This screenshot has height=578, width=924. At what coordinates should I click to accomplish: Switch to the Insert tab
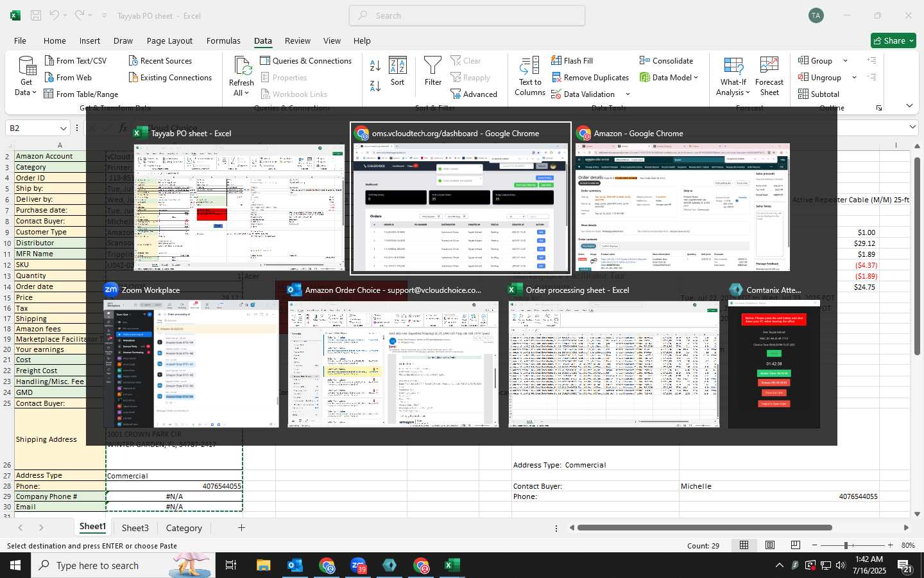pos(90,40)
